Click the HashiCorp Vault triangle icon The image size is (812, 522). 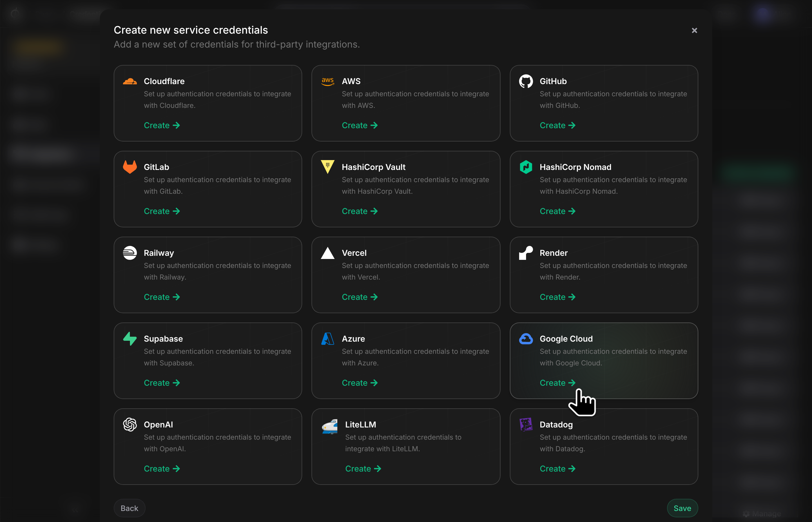tap(328, 167)
